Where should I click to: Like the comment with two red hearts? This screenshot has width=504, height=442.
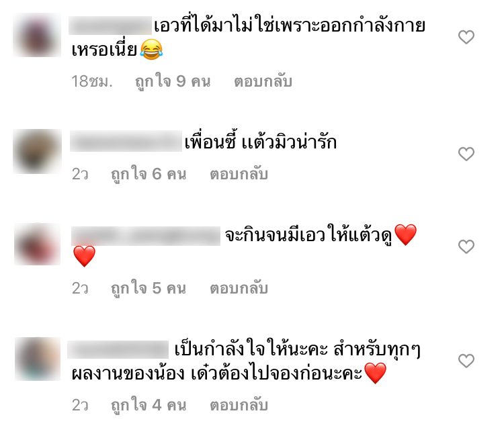click(x=466, y=247)
